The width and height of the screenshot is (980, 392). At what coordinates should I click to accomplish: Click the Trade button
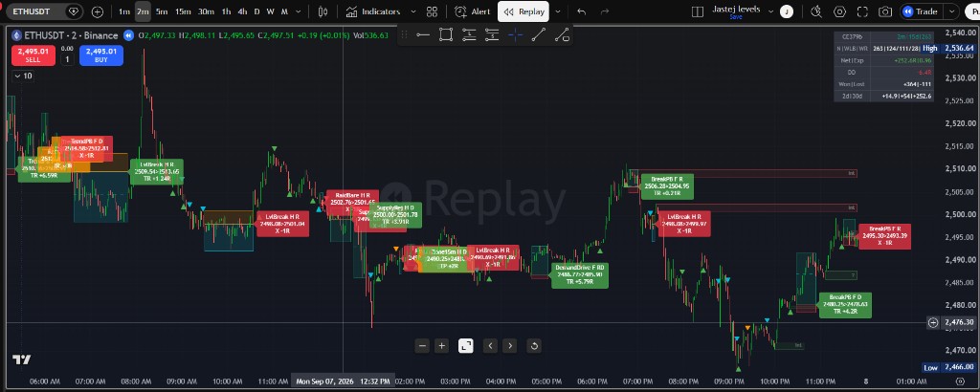pos(922,11)
